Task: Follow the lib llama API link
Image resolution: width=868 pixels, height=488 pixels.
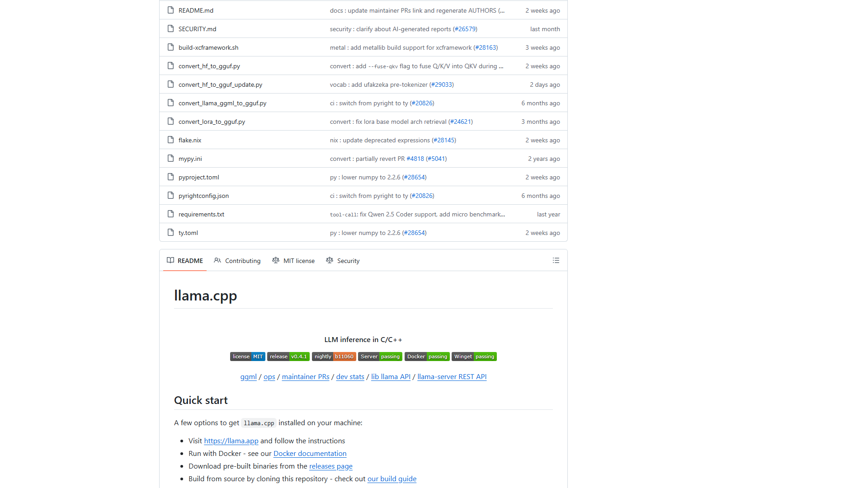Action: click(391, 377)
